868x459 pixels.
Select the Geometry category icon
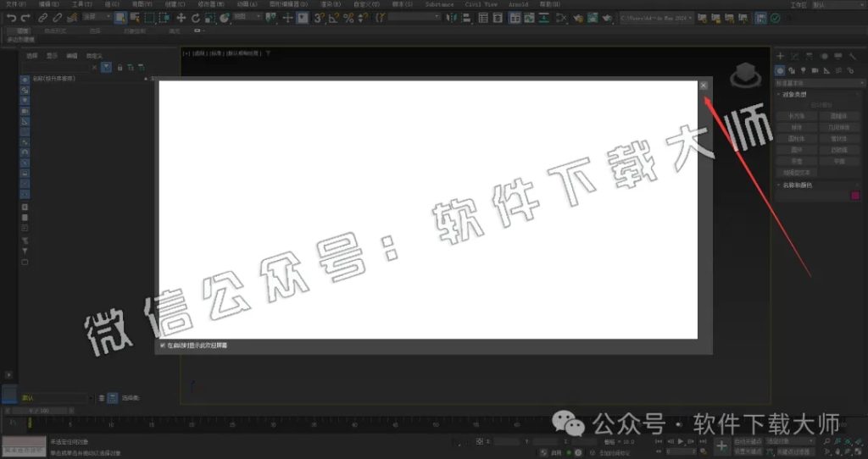(780, 71)
